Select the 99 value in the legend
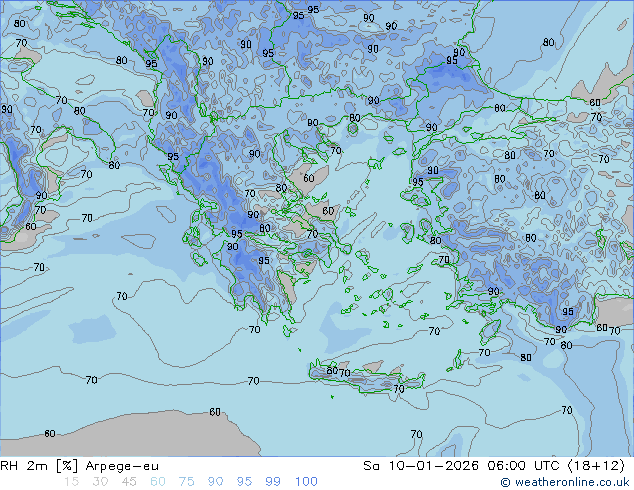Screen dimensions: 634x490 (x=273, y=482)
